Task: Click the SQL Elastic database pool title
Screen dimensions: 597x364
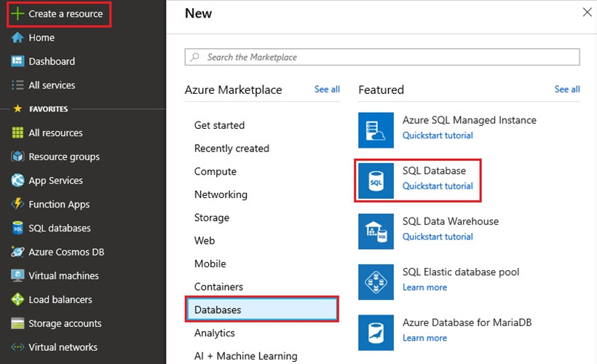Action: coord(461,272)
